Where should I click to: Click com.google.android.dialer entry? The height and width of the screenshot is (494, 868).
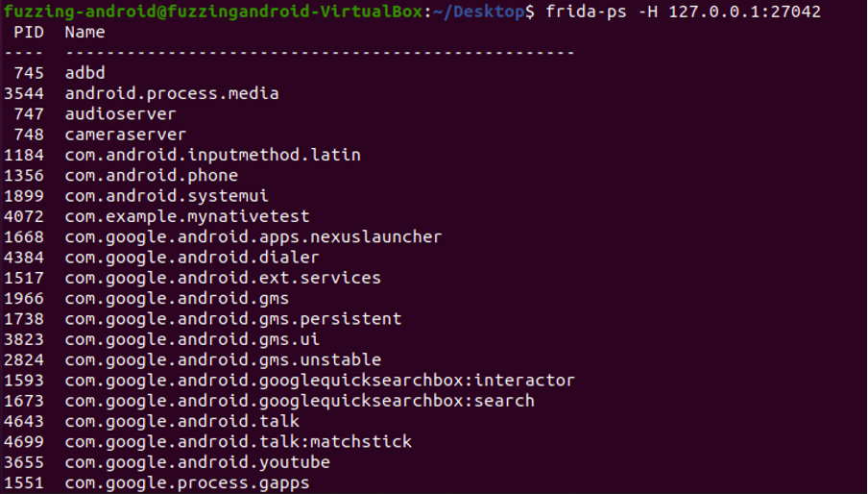pos(192,257)
